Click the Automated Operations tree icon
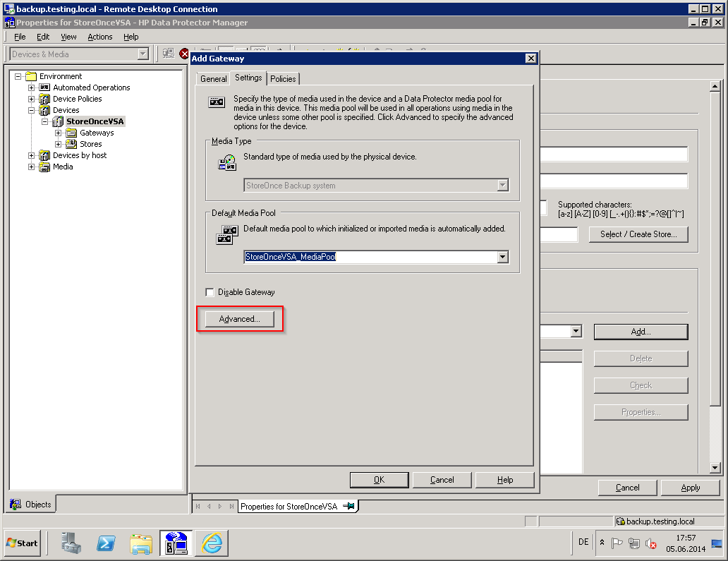This screenshot has width=728, height=561. 44,88
